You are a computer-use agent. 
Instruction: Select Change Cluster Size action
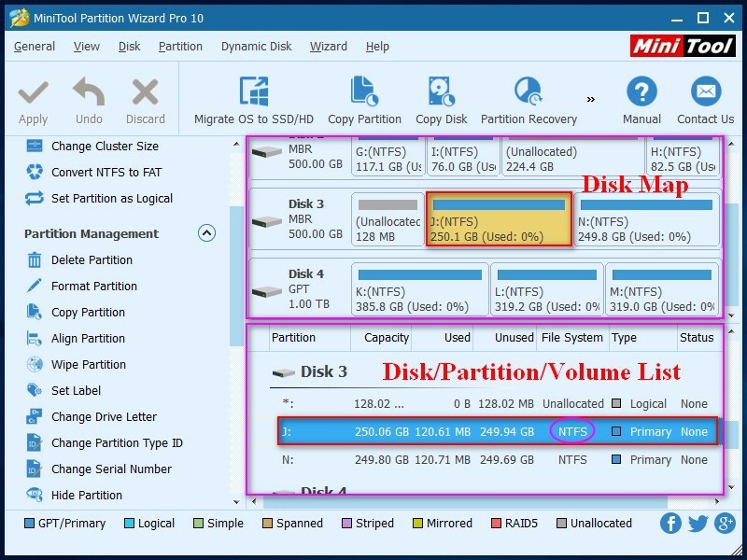(x=92, y=147)
